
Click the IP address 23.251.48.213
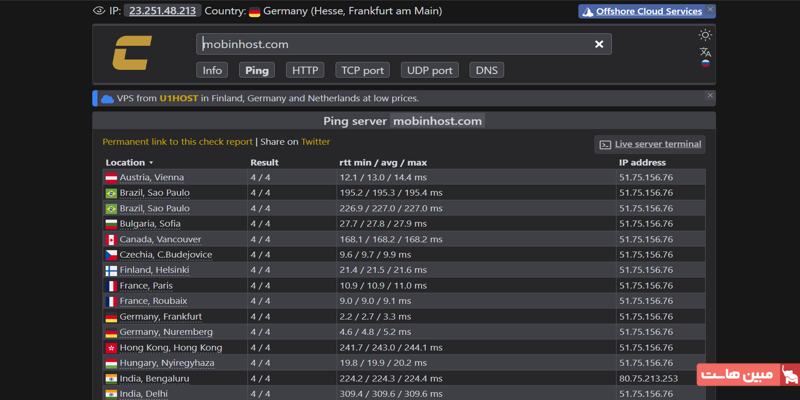tap(161, 11)
